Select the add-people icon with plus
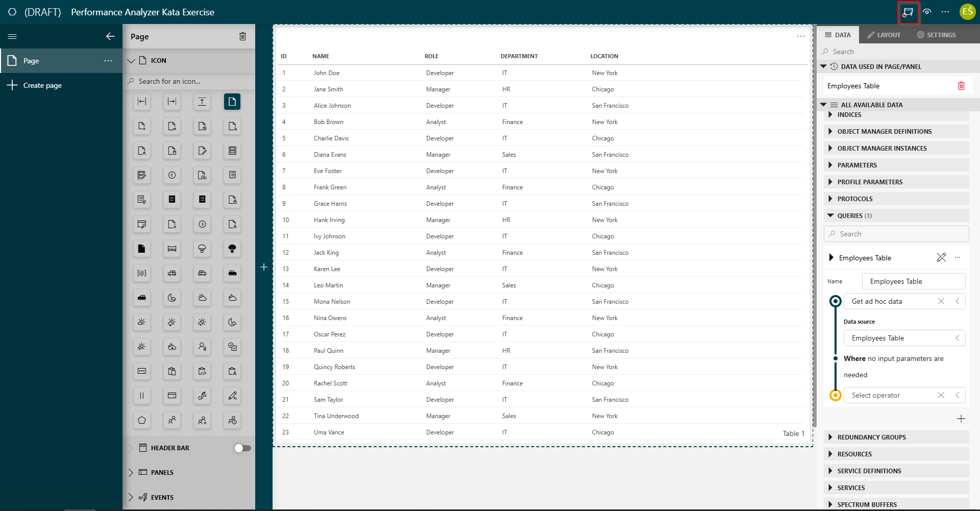This screenshot has height=511, width=980. [x=202, y=420]
